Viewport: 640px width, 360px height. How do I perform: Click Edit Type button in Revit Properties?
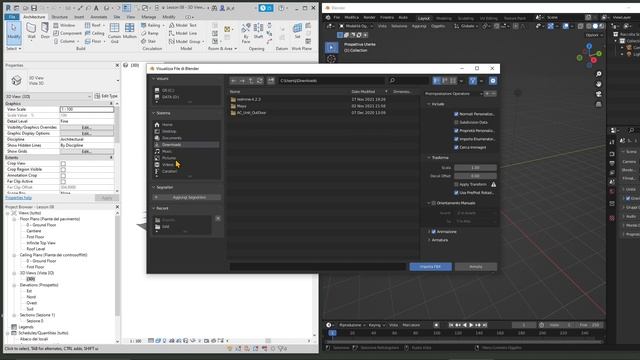106,96
